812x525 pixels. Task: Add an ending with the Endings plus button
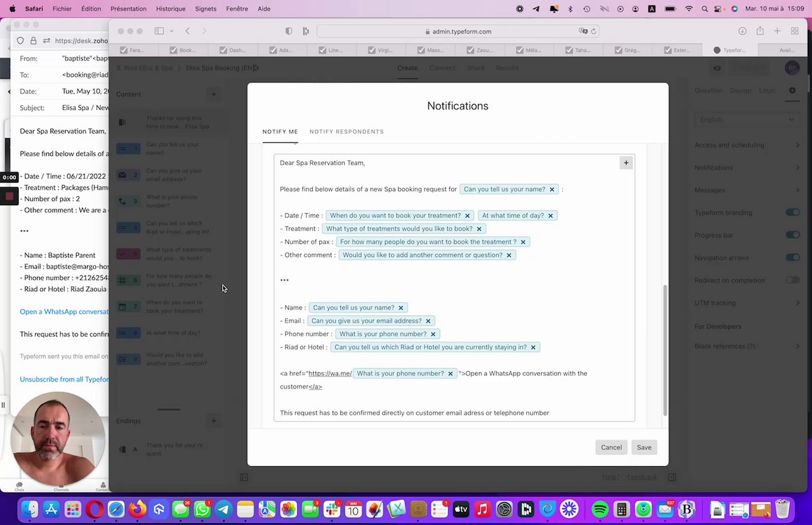(x=214, y=421)
